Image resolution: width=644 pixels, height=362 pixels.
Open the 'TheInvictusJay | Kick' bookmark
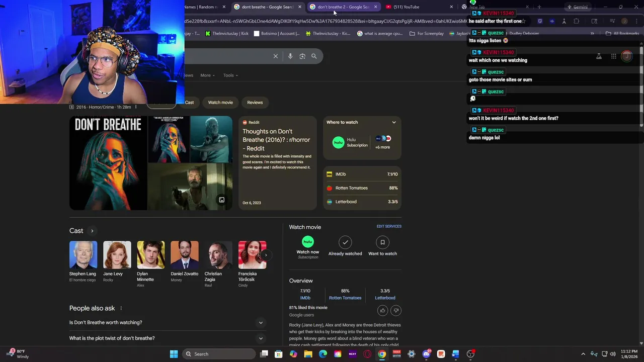pos(227,34)
